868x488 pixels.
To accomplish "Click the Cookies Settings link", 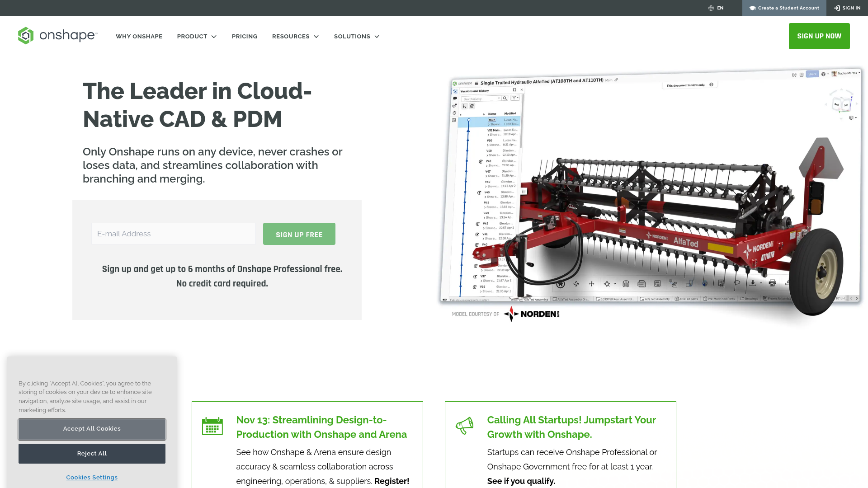I will point(92,477).
